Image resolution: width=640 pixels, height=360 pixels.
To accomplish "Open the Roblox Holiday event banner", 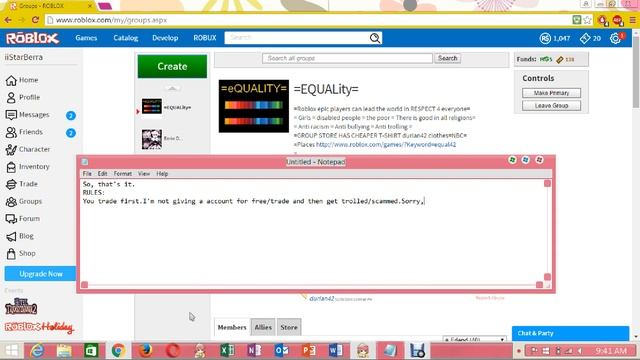I will pos(39,327).
